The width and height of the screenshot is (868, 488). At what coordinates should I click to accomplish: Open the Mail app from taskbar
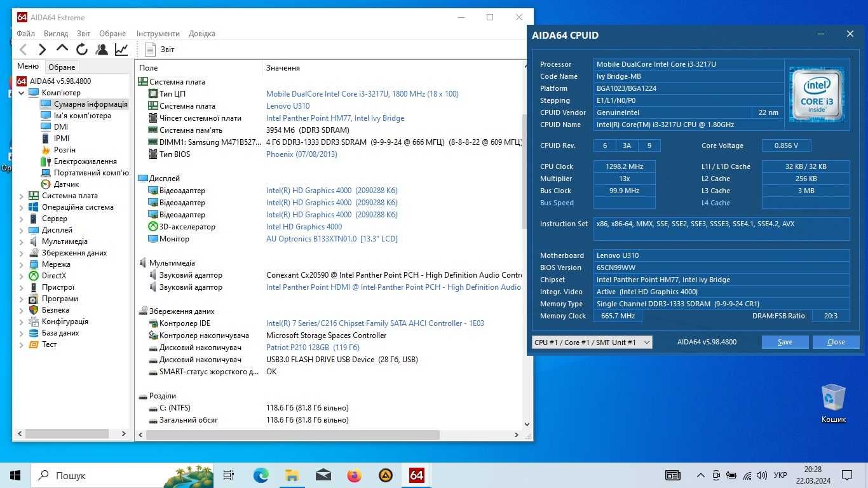click(x=323, y=475)
